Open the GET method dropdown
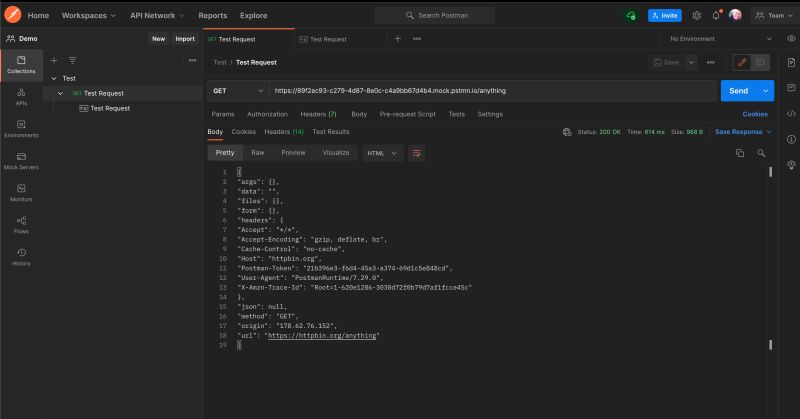 (238, 91)
